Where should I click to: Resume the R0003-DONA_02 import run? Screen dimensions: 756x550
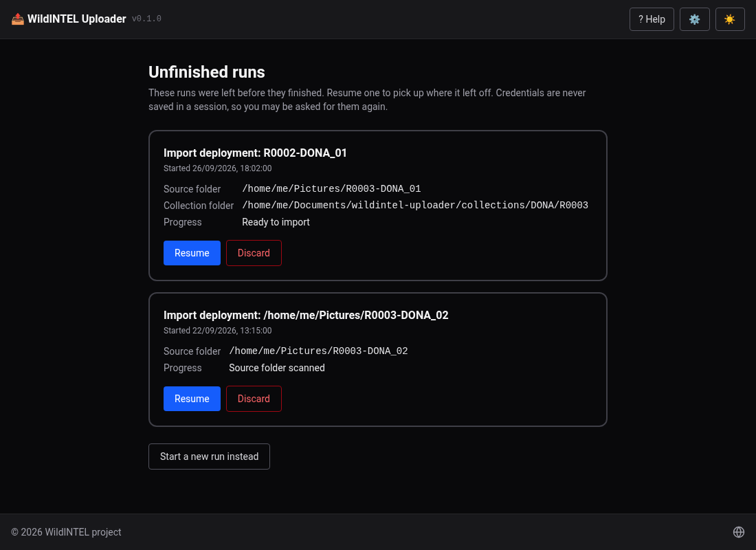[x=192, y=399]
